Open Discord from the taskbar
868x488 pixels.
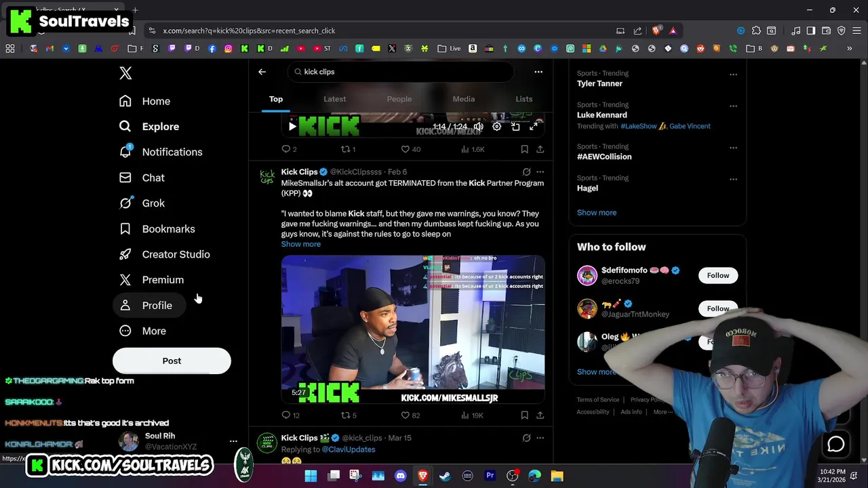point(400,476)
